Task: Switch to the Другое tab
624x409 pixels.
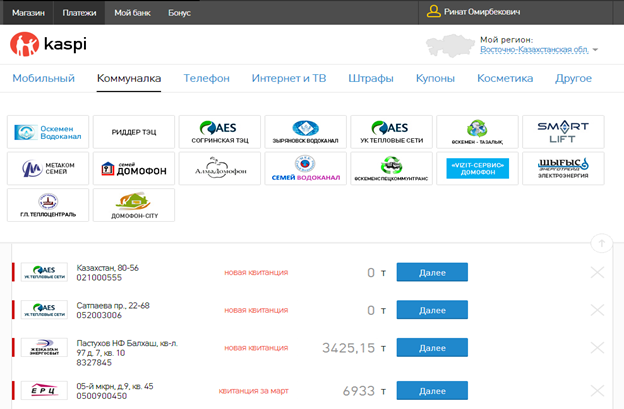Action: (573, 78)
